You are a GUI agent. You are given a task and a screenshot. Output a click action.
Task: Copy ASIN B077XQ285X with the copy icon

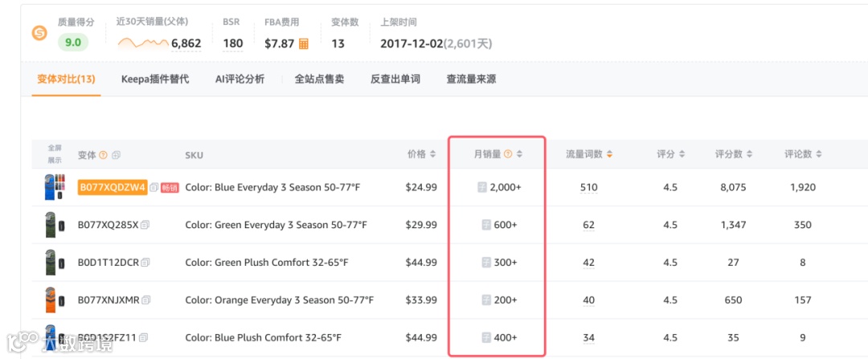click(145, 225)
